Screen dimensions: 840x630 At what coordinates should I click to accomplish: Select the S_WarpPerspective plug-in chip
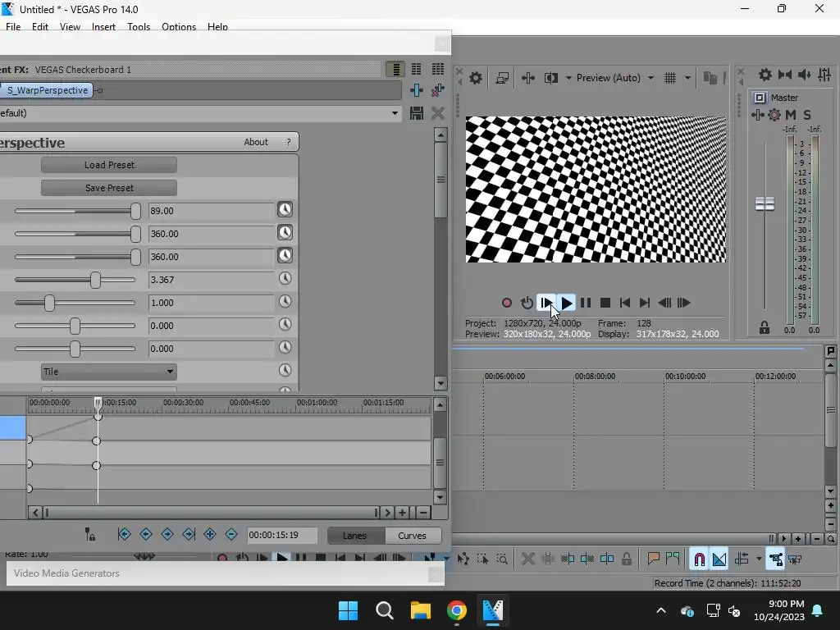(x=47, y=90)
